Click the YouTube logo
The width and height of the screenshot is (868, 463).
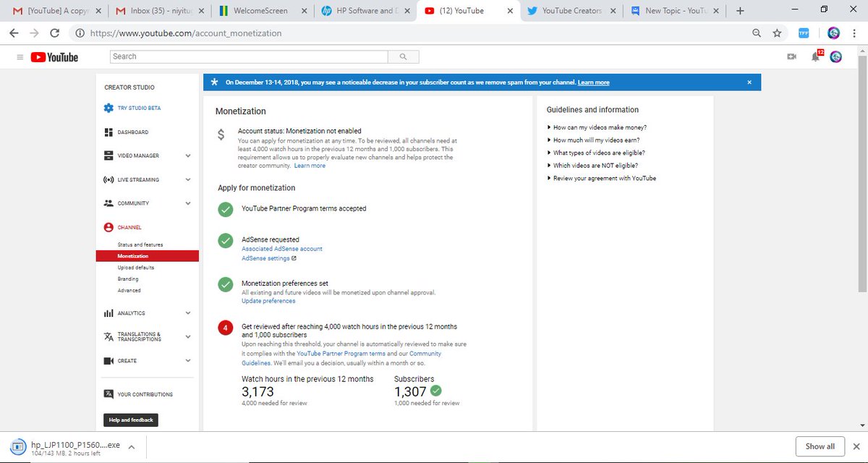pos(54,57)
